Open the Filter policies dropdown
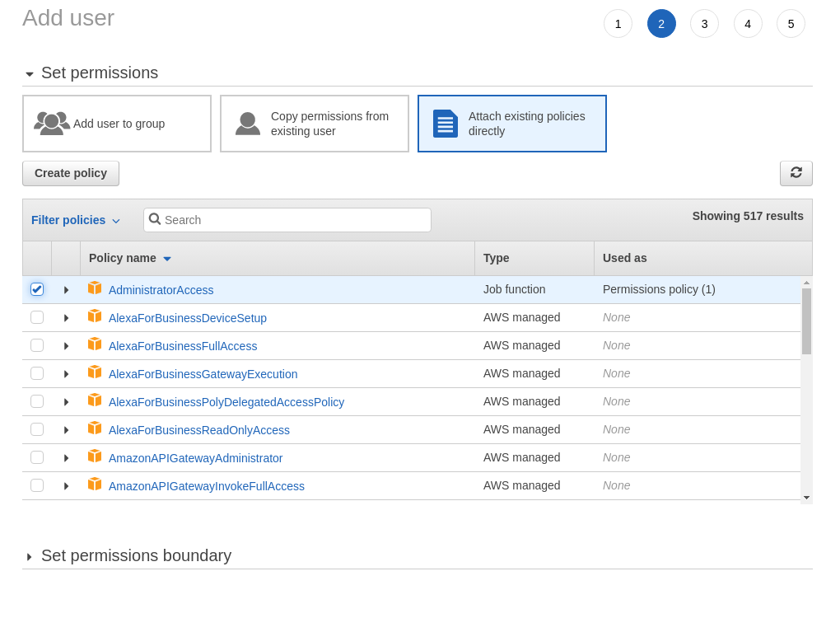The height and width of the screenshot is (618, 840). pos(76,220)
